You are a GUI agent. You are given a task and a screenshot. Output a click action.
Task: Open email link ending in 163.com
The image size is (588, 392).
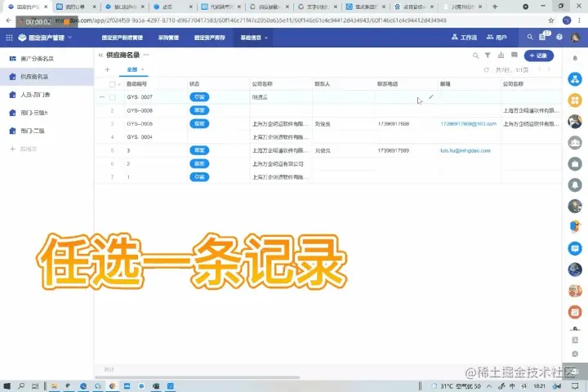pos(469,124)
